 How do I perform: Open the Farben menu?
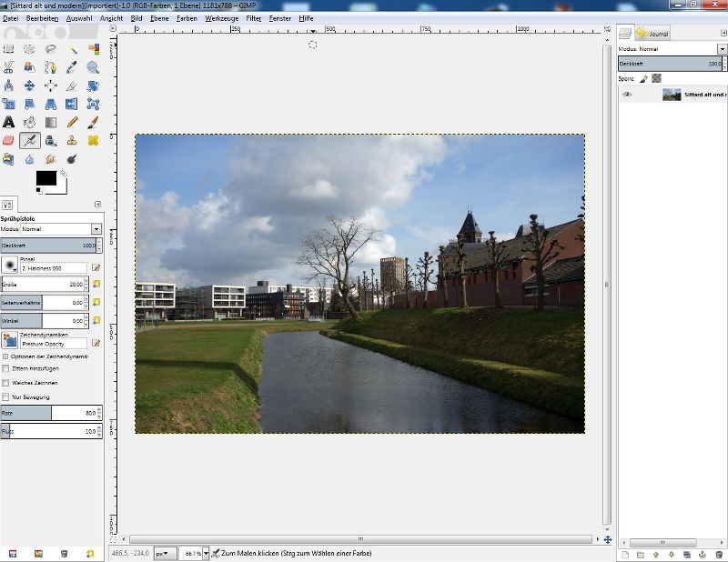pos(187,18)
